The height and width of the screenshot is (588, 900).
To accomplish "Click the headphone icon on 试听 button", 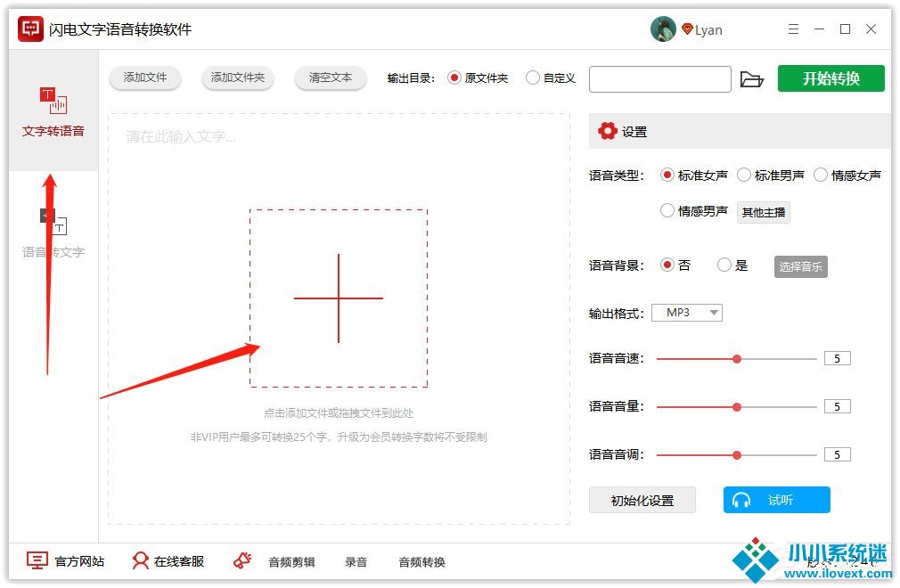I will [x=741, y=500].
